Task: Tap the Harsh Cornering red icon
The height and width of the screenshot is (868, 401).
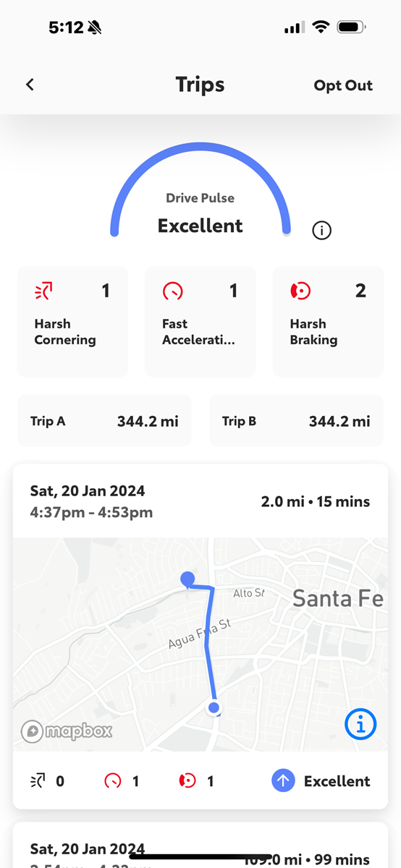Action: [44, 292]
